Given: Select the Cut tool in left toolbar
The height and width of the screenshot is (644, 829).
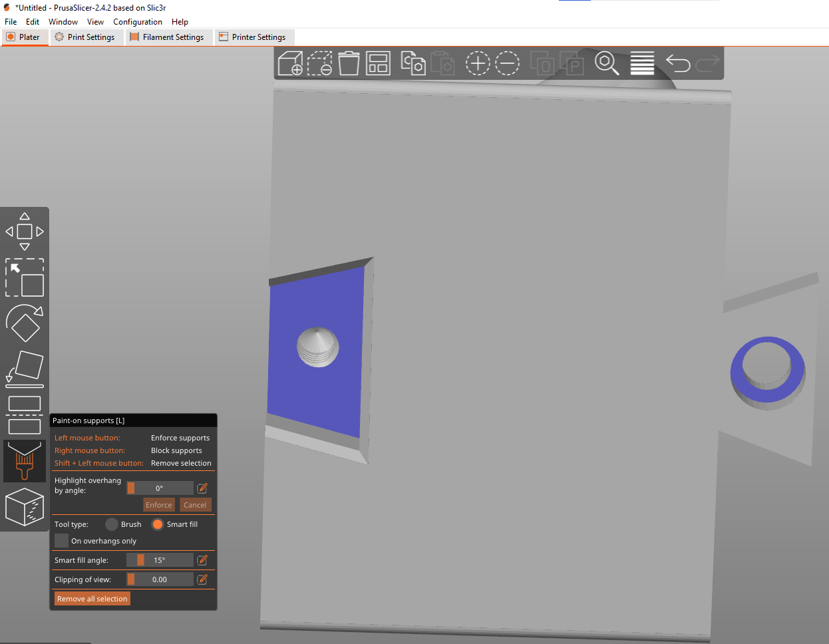Looking at the screenshot, I should [25, 415].
